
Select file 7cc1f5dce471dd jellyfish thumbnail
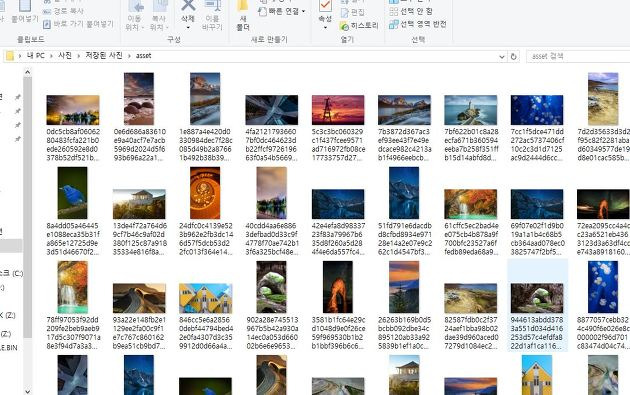coord(537,110)
